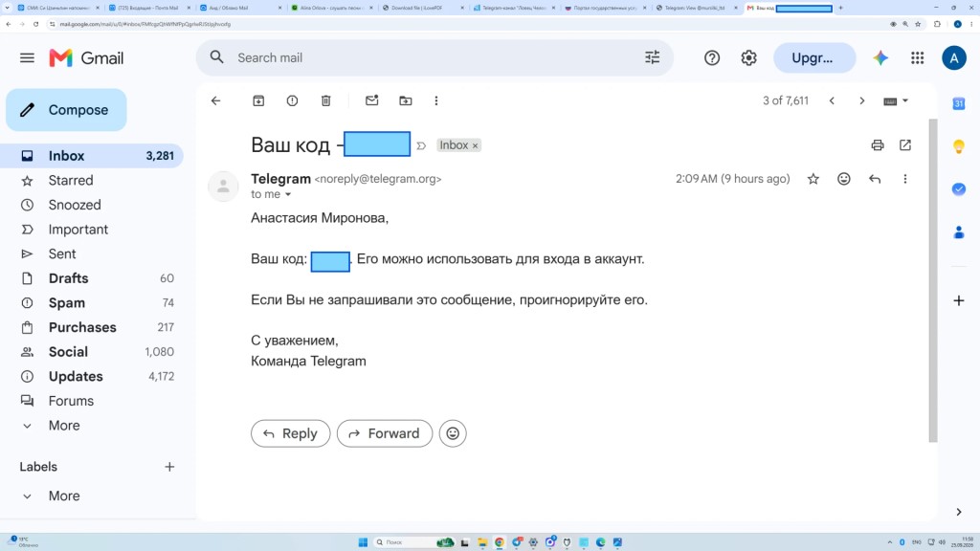Image resolution: width=980 pixels, height=551 pixels.
Task: Open Google Tasks side panel
Action: 959,188
